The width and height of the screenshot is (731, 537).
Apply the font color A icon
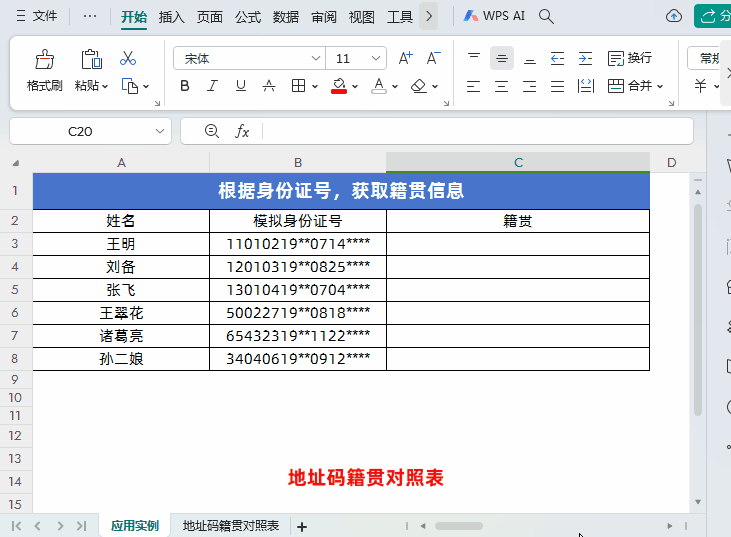[379, 86]
